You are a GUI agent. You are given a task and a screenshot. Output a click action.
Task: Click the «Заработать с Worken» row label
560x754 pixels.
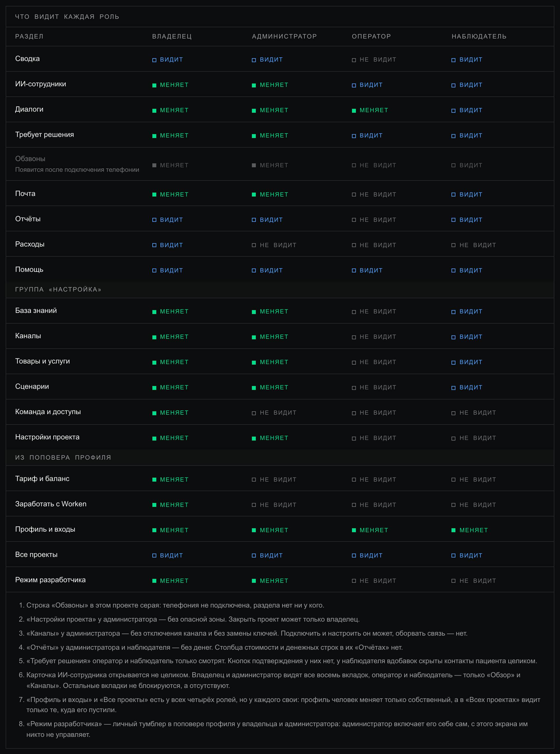point(51,504)
